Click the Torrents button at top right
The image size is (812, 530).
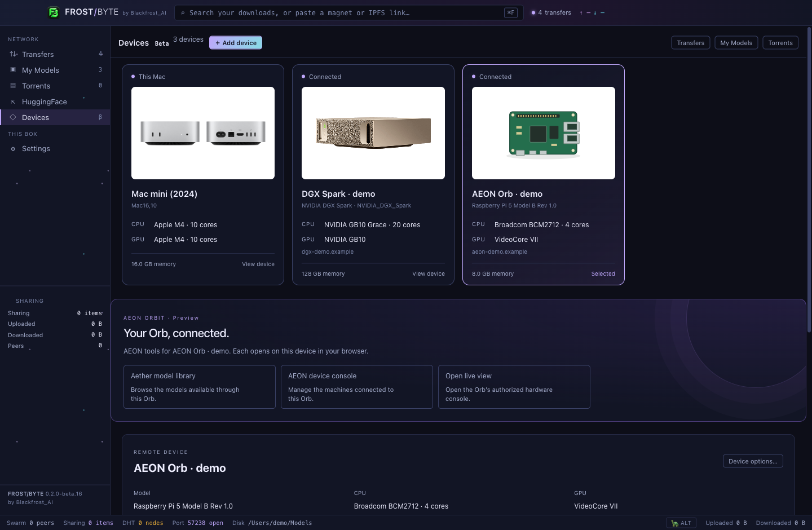coord(780,43)
